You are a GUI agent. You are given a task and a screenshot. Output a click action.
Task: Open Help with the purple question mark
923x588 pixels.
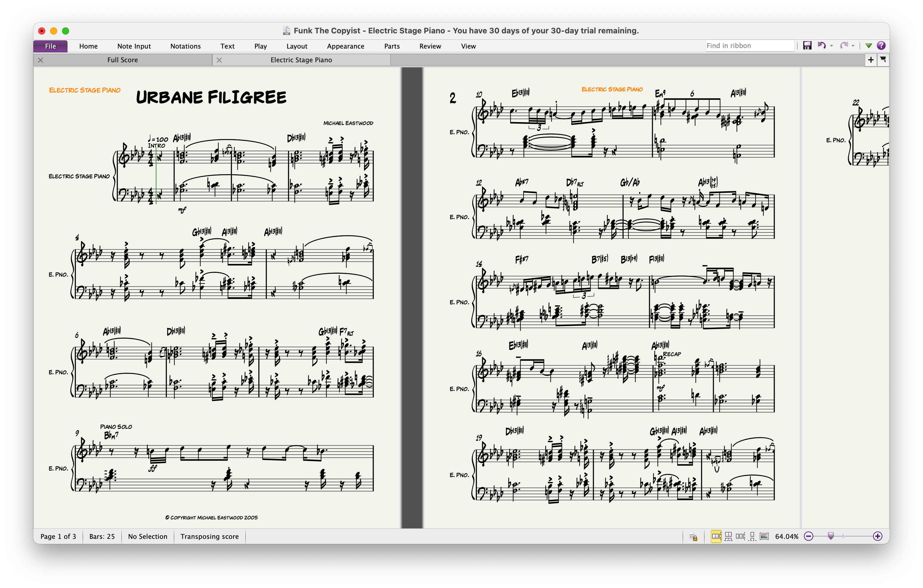pyautogui.click(x=881, y=46)
